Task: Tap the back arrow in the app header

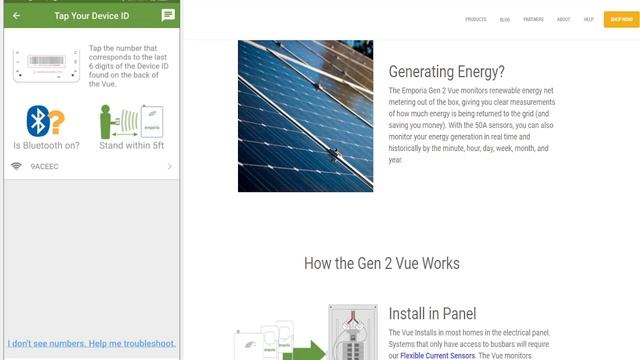Action: pos(16,16)
